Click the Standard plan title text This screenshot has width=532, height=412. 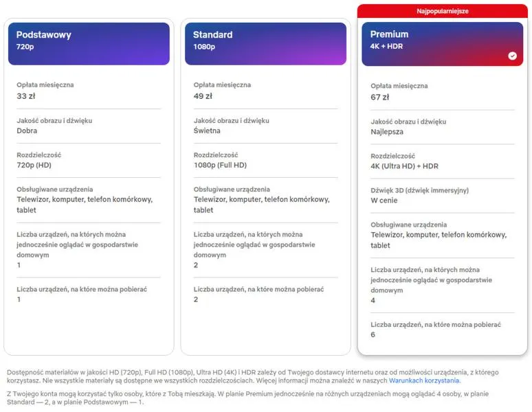(x=213, y=34)
